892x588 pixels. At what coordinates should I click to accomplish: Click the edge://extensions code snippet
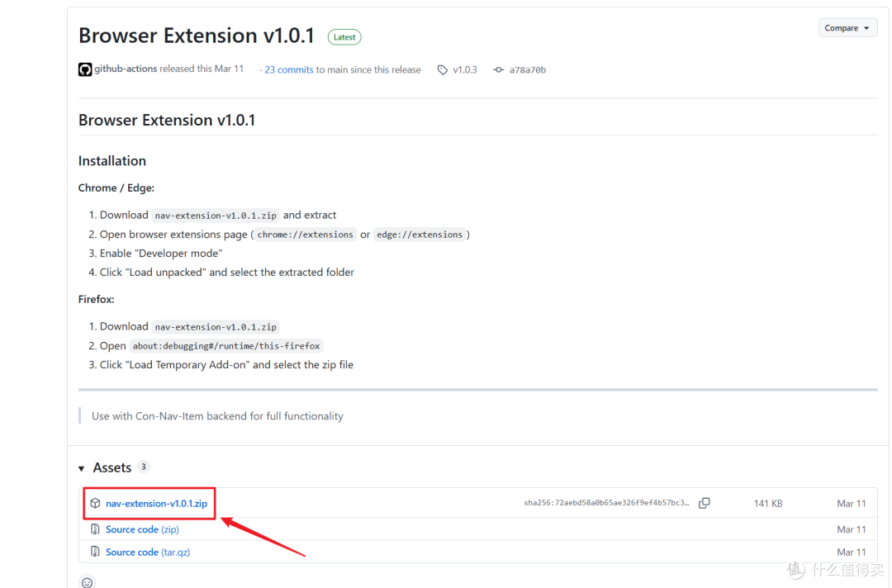pyautogui.click(x=420, y=235)
